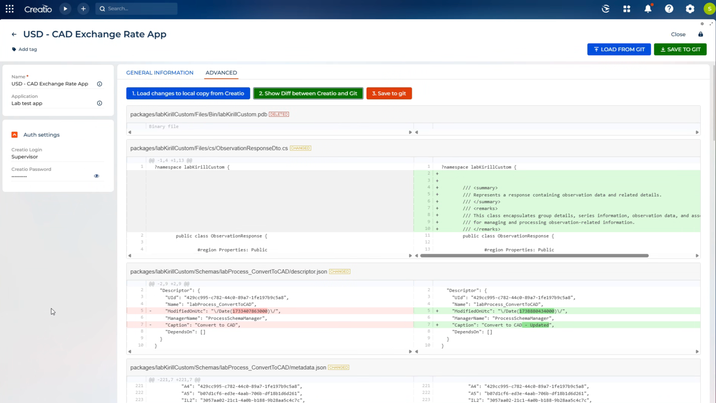716x403 pixels.
Task: Click the added ModifiedOnUtc line on the right
Action: pos(557,311)
